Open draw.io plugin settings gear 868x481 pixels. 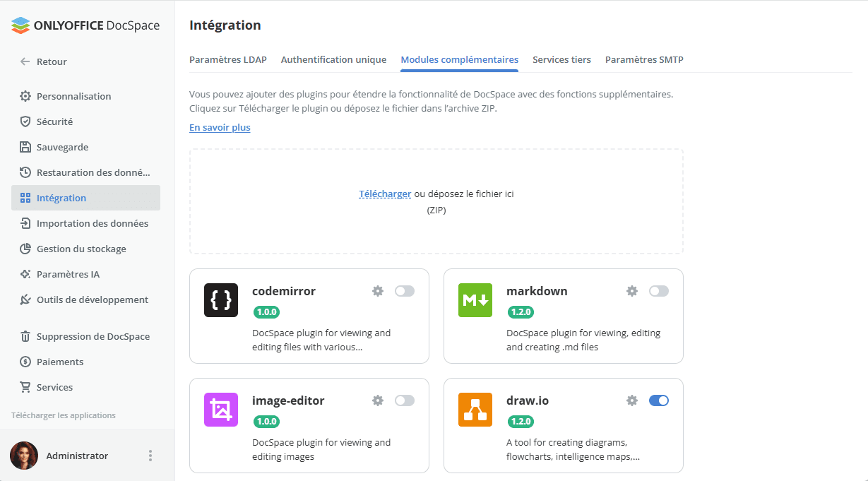[632, 400]
